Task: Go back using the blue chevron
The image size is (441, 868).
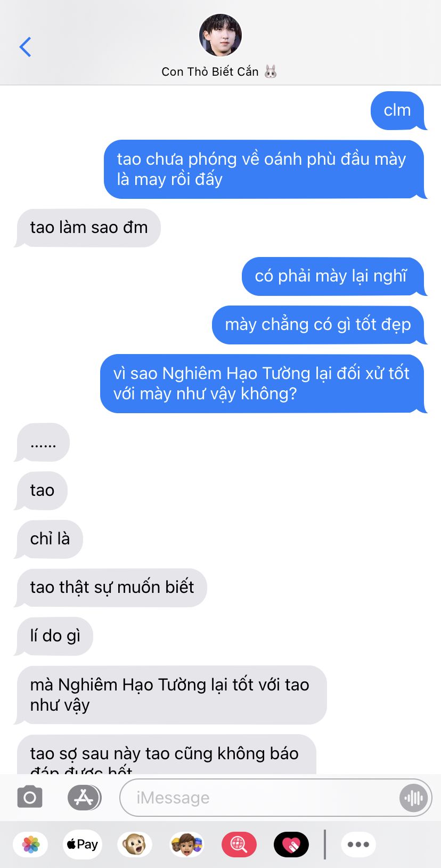Action: pos(25,47)
